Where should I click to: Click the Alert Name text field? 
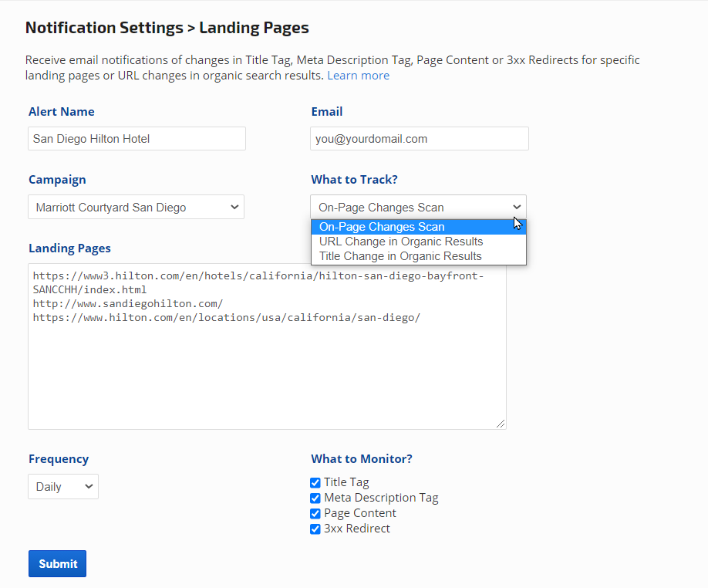pyautogui.click(x=137, y=139)
